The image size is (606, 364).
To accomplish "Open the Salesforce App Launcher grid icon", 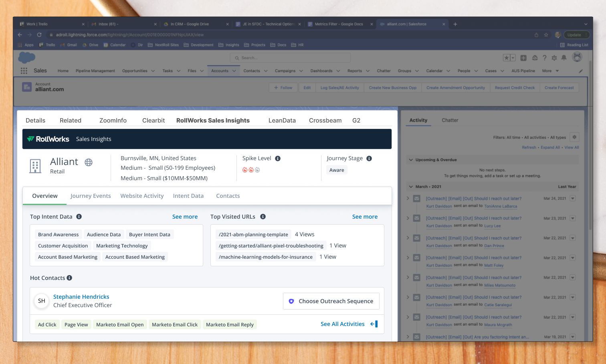I will [x=24, y=71].
